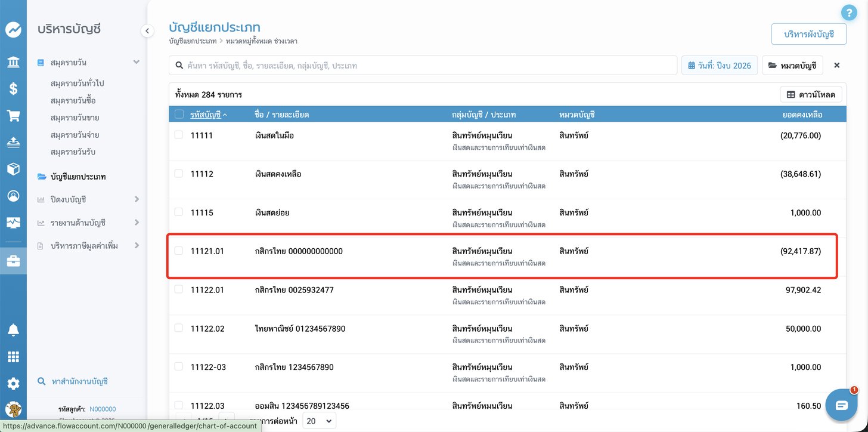Toggle the select-all checkbox in header

tap(179, 114)
